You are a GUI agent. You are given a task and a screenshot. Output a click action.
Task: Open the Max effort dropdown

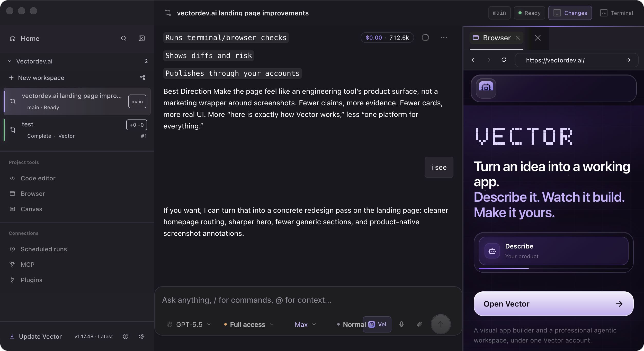306,325
